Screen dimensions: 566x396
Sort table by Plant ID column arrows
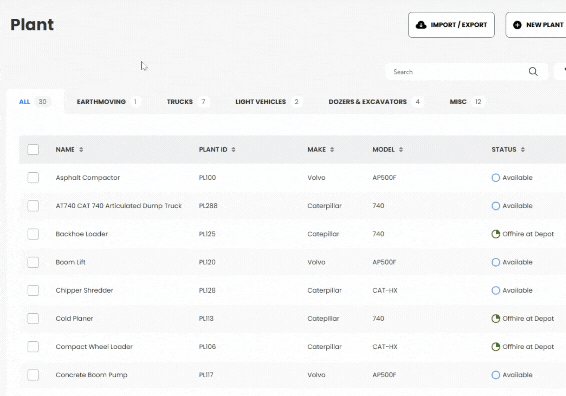234,149
